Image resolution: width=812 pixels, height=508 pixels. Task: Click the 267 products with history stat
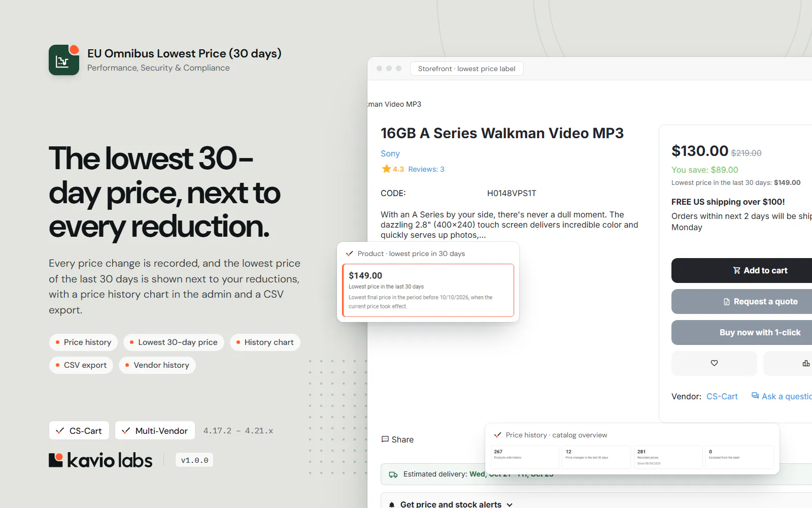(x=525, y=457)
